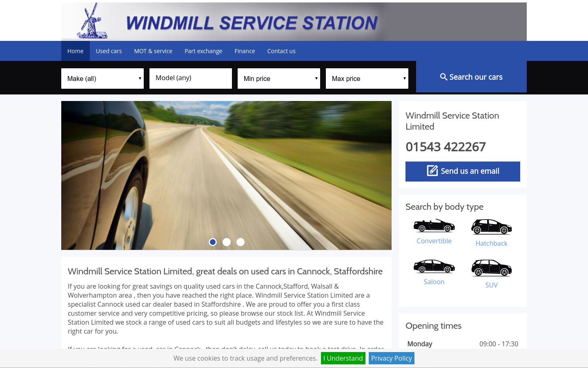This screenshot has width=588, height=368.
Task: Follow the Convertible body type link
Action: coord(434,241)
